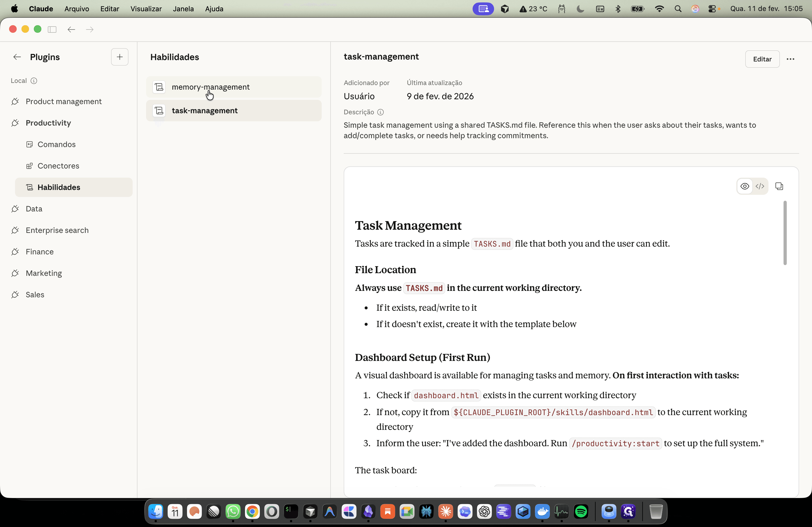The image size is (812, 527).
Task: Open Wi-Fi status in menu bar
Action: [659, 9]
